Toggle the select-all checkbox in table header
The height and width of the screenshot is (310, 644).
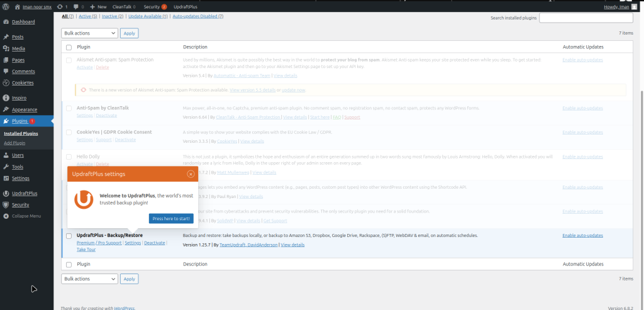tap(69, 47)
